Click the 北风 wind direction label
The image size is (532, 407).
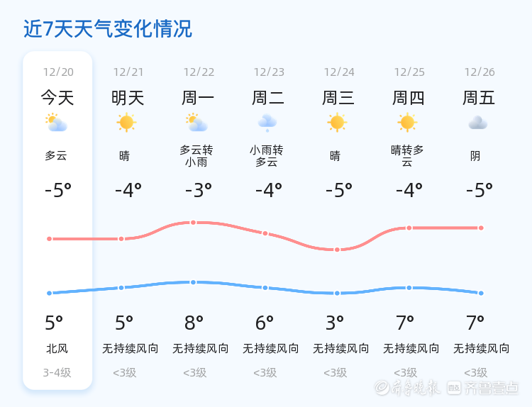(x=57, y=349)
